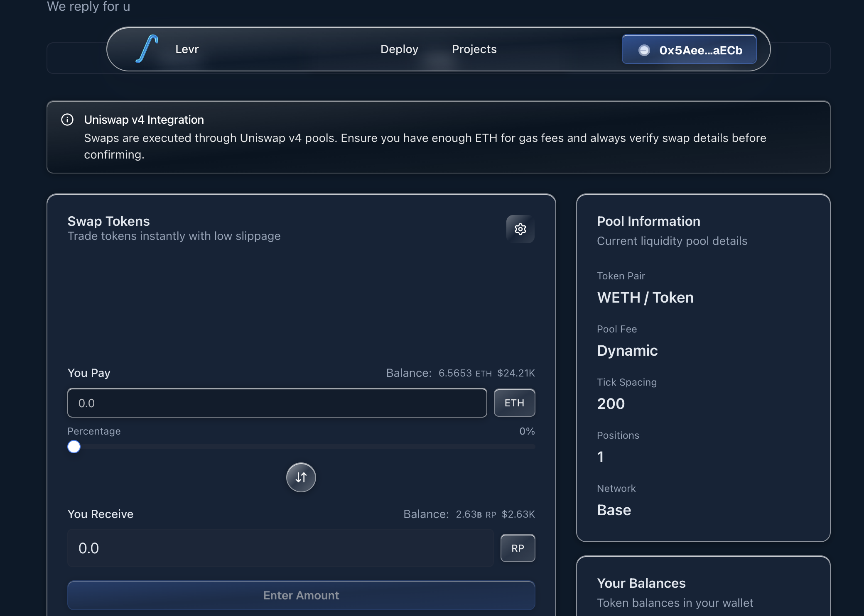Click the Percentage slider handle
Viewport: 864px width, 616px height.
74,447
